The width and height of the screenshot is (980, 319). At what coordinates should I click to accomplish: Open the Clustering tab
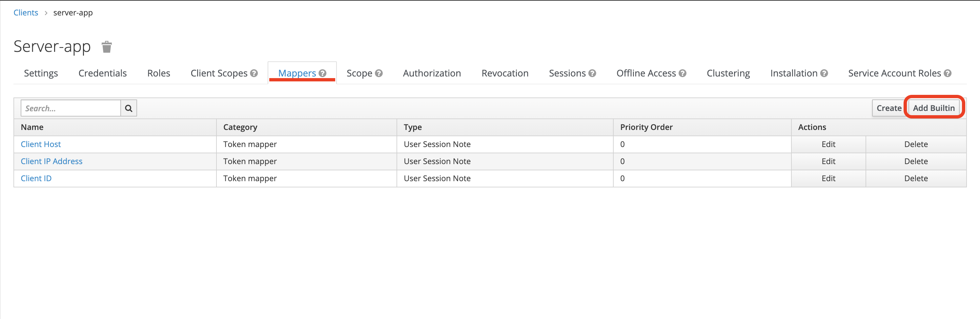coord(728,73)
